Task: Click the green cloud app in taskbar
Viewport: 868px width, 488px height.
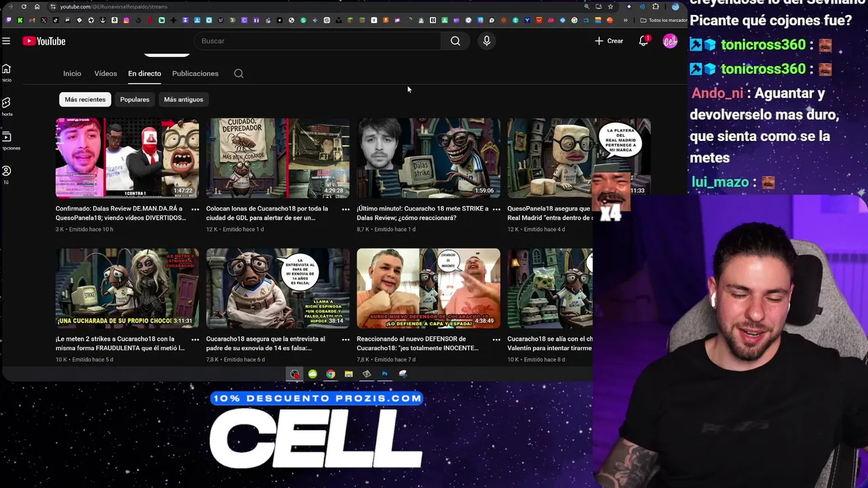Action: [x=313, y=374]
